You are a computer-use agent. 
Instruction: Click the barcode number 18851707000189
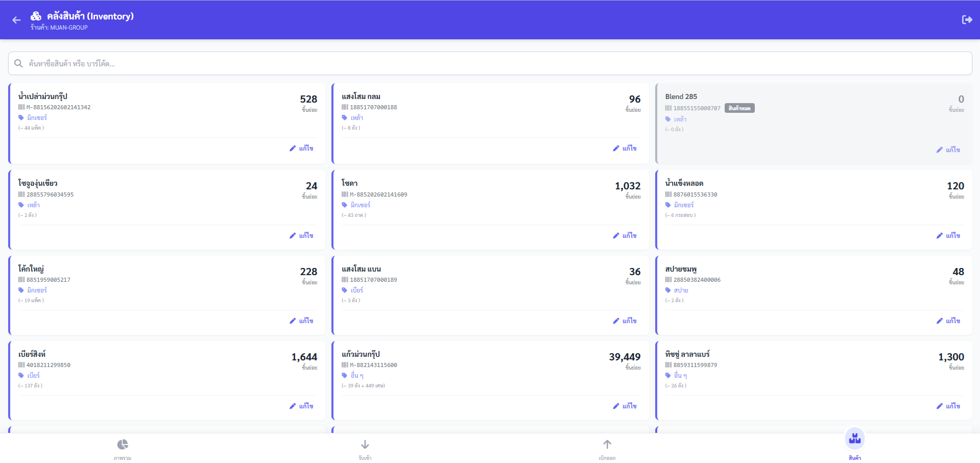click(x=373, y=280)
